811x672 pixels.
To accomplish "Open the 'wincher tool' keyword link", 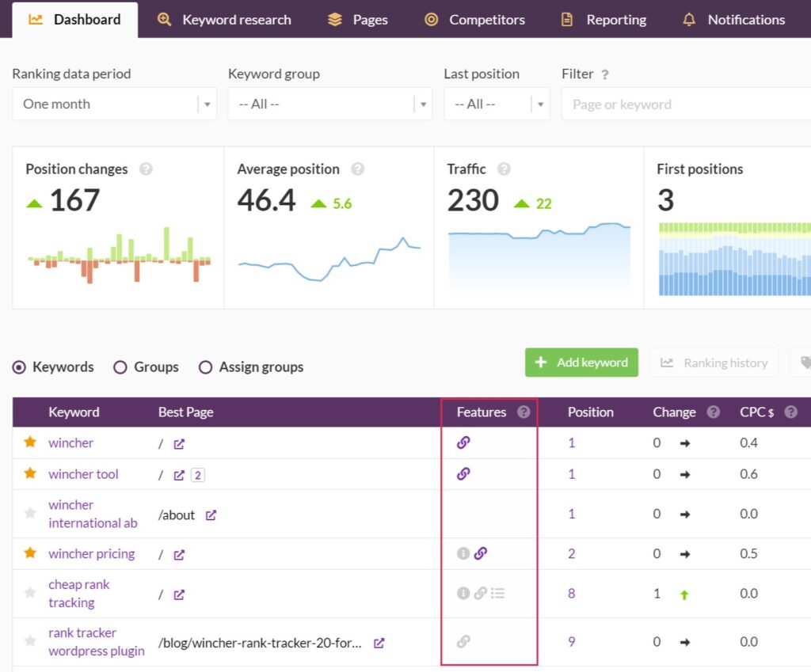I will (83, 474).
